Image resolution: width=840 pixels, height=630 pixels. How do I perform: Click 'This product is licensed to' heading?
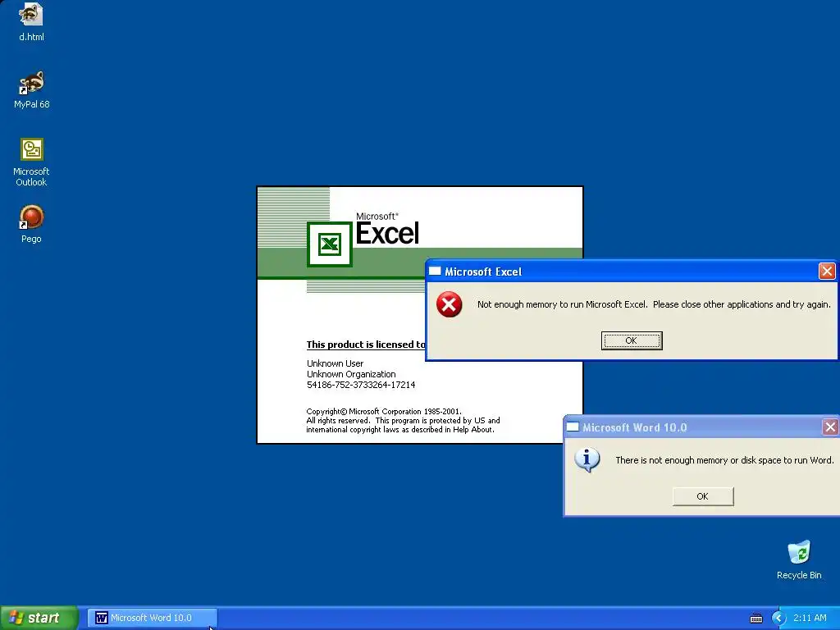[x=366, y=345]
